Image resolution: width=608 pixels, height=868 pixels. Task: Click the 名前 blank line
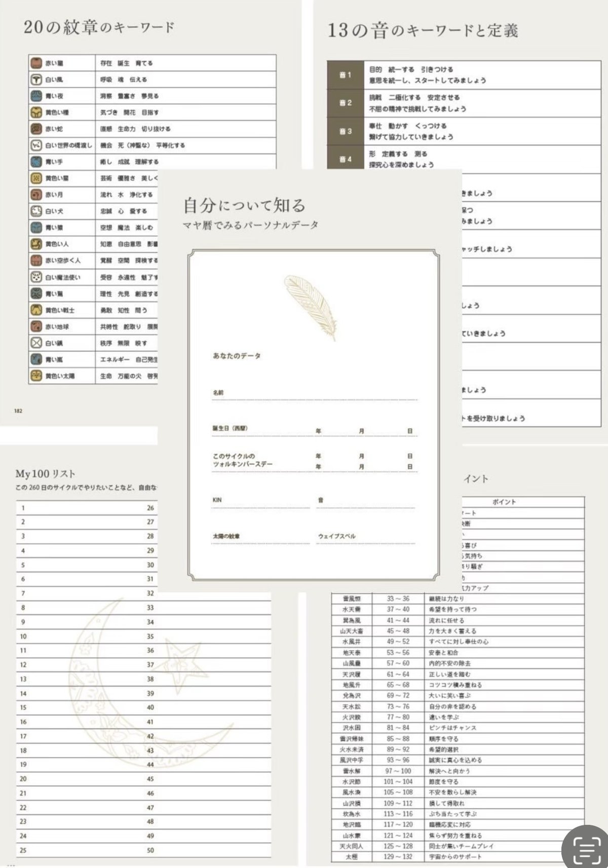pos(315,394)
